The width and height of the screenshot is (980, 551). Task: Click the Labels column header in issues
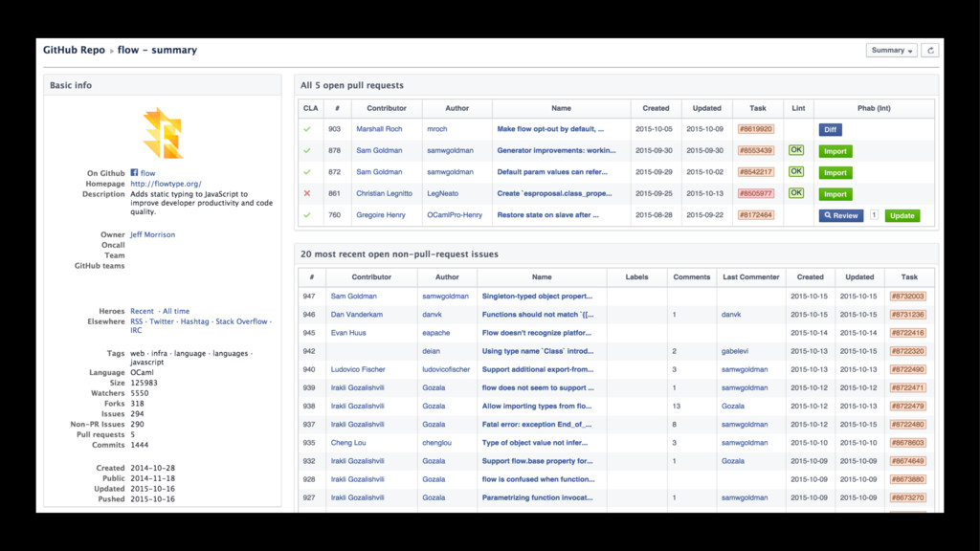tap(636, 276)
